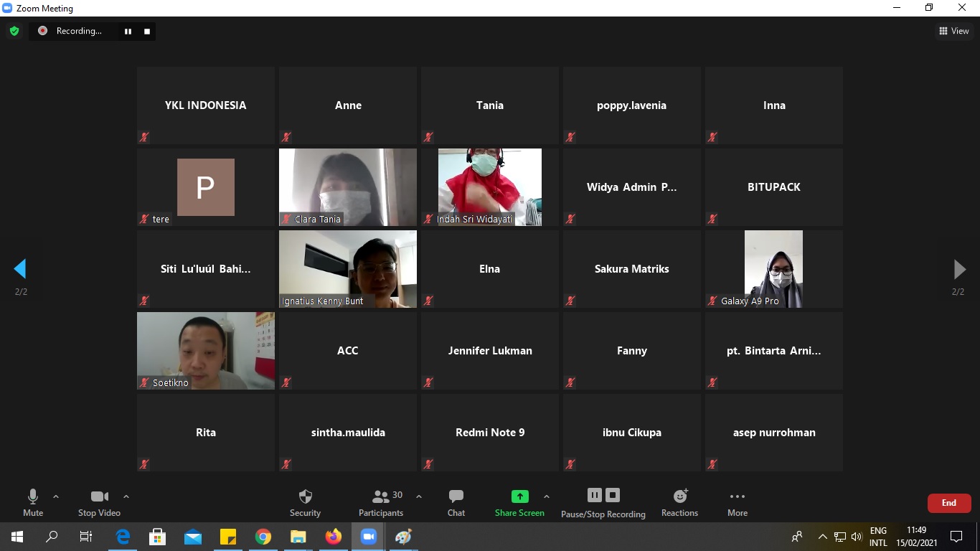The width and height of the screenshot is (980, 551).
Task: Click the red End button
Action: (948, 503)
